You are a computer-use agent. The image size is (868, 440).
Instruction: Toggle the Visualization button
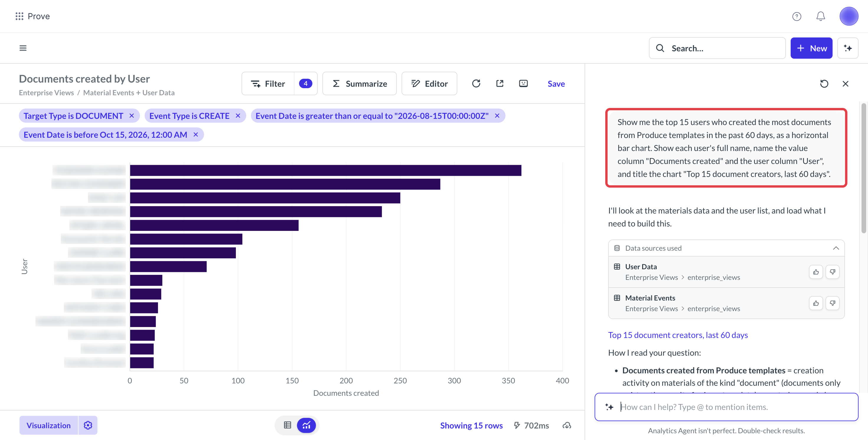pos(48,425)
